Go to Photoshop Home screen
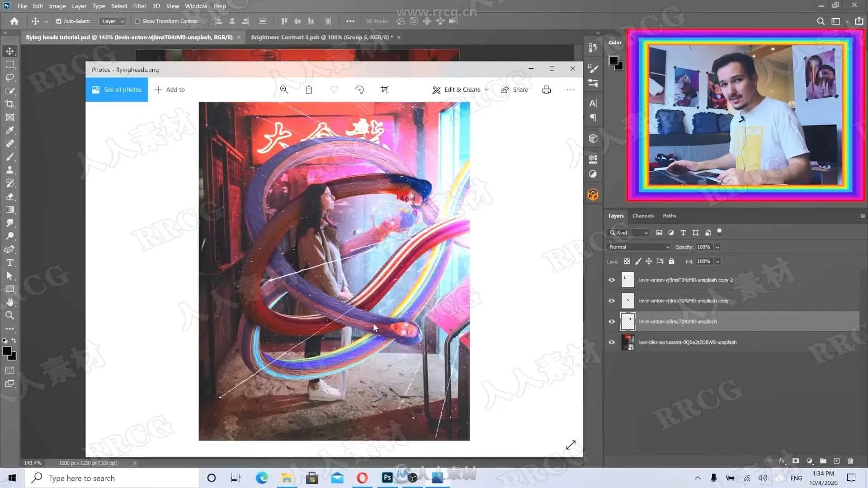868x488 pixels. point(14,21)
